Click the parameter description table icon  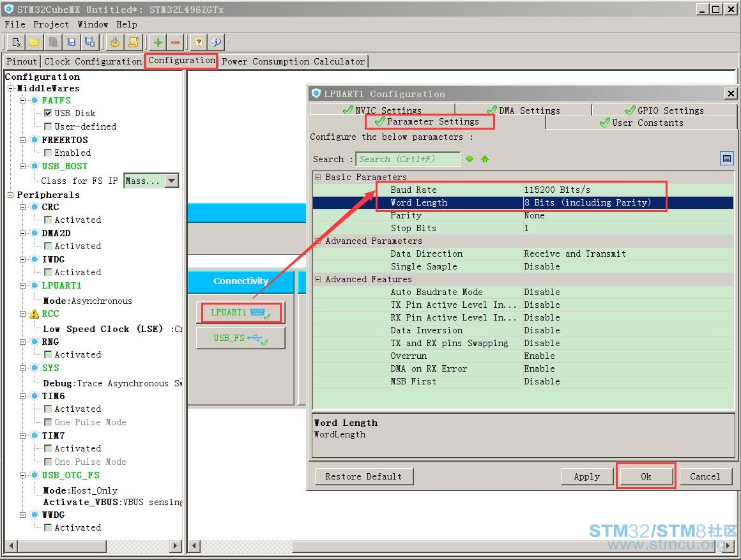point(727,159)
